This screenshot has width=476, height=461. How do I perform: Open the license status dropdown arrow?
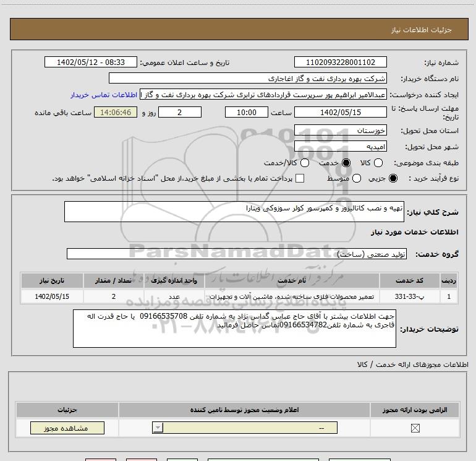158,428
